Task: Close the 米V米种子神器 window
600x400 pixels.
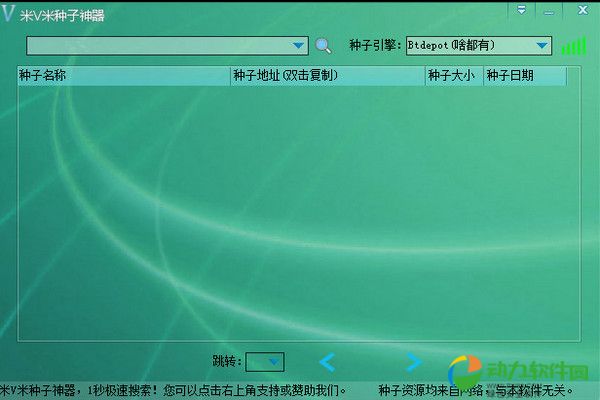Action: coord(579,10)
